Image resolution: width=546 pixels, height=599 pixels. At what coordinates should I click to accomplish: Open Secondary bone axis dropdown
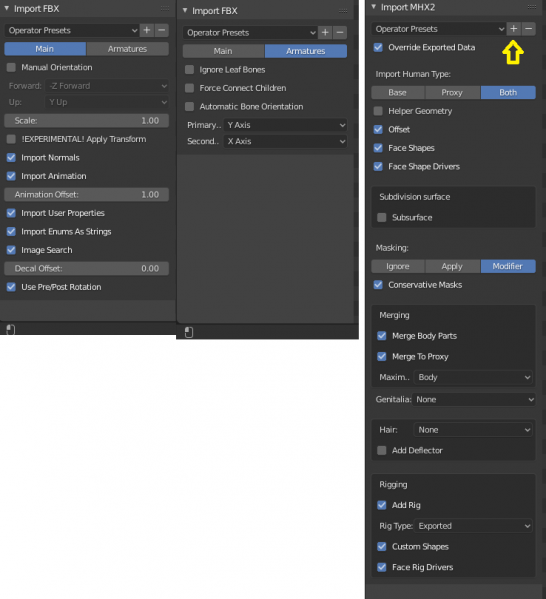click(x=285, y=141)
